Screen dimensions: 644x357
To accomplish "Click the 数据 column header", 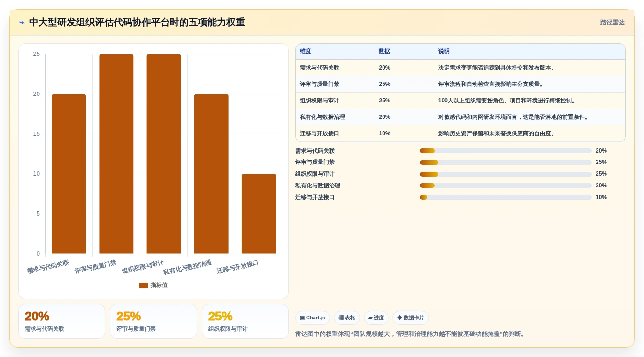I will click(x=384, y=52).
